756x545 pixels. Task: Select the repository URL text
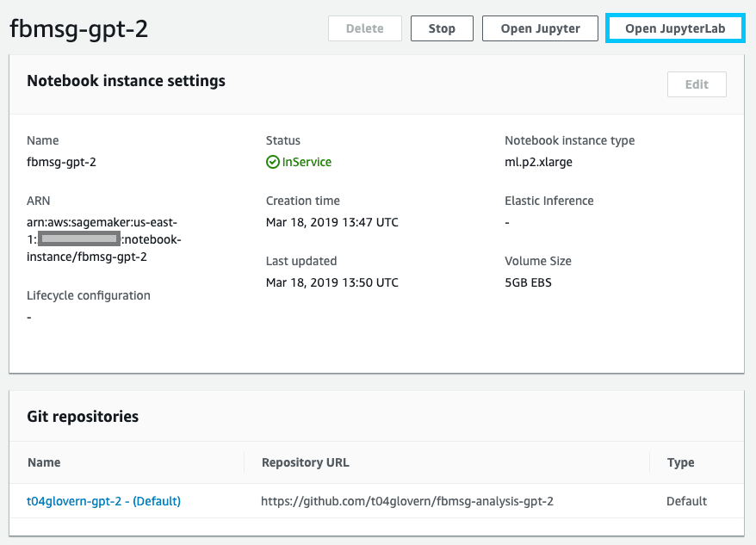(x=406, y=500)
